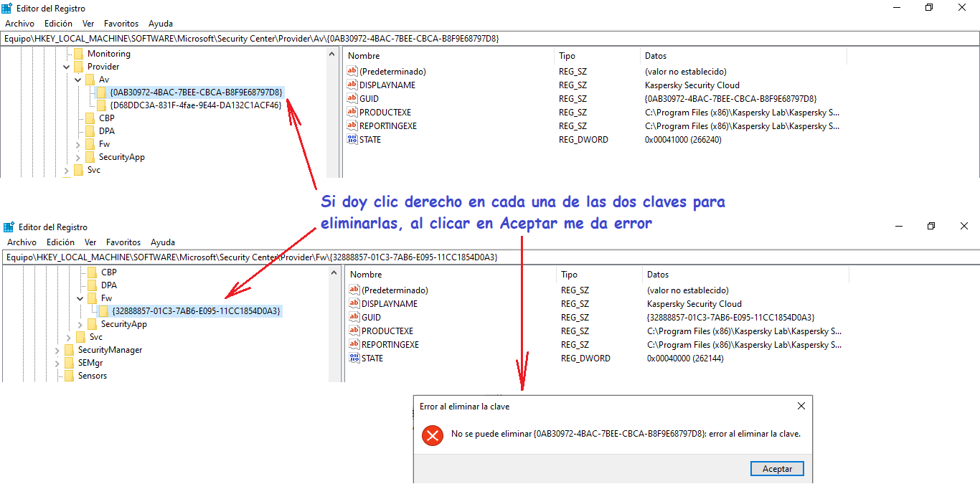Image resolution: width=980 pixels, height=484 pixels.
Task: Open Ver menu in top Registry Editor window
Action: coord(88,24)
